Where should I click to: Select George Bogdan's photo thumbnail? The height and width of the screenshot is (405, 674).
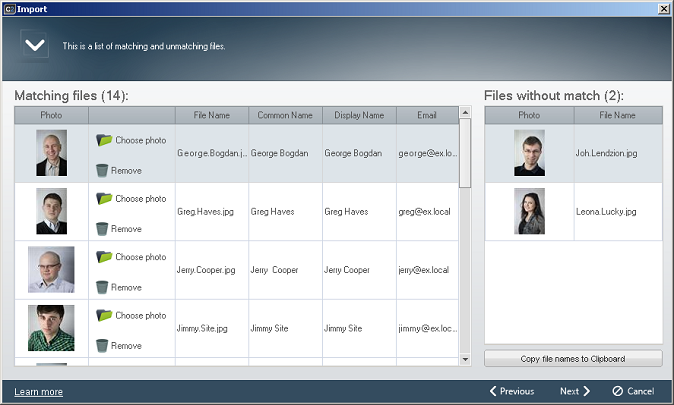pyautogui.click(x=51, y=153)
